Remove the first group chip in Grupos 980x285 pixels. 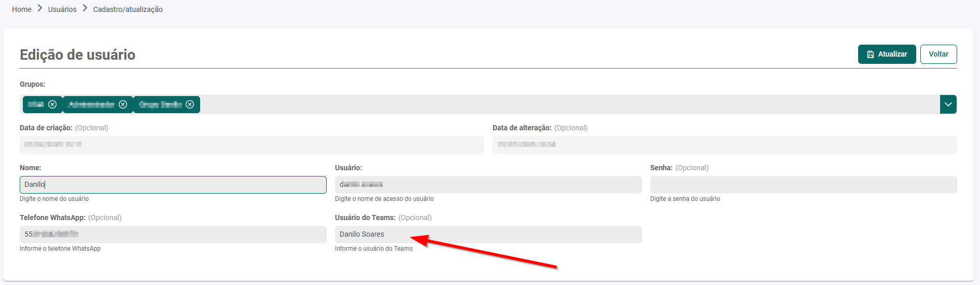[52, 104]
